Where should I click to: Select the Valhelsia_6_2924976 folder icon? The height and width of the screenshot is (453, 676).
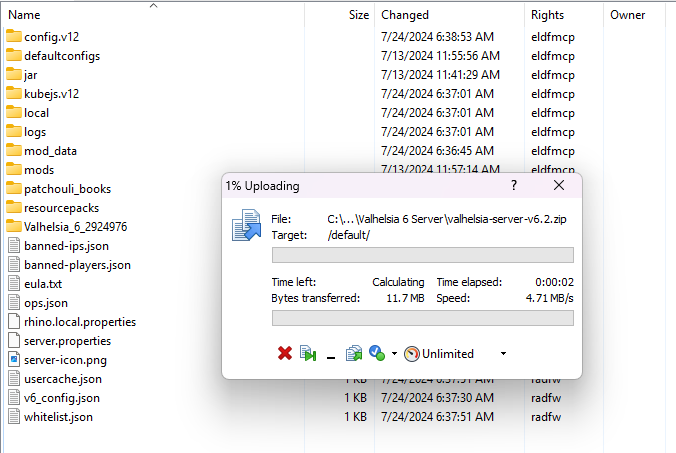click(14, 226)
